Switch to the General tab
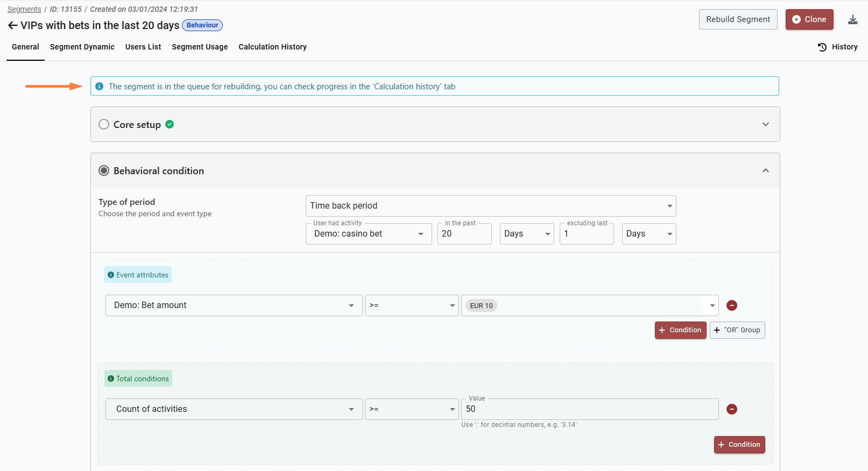 click(x=25, y=47)
